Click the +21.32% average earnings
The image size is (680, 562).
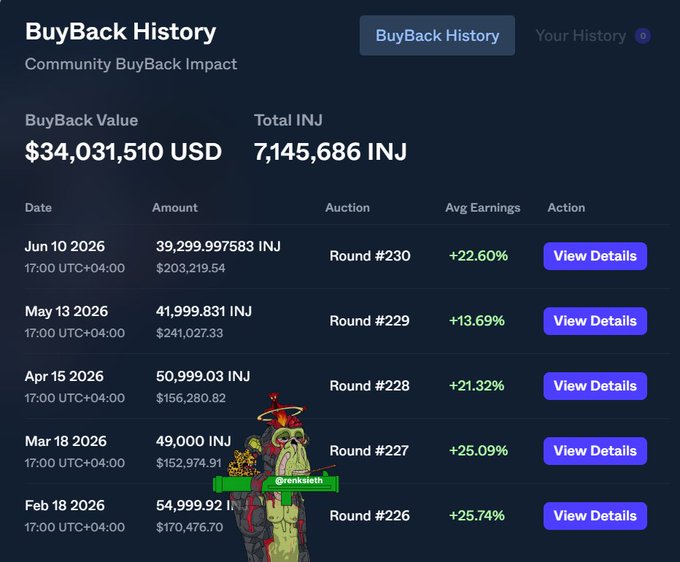tap(477, 386)
